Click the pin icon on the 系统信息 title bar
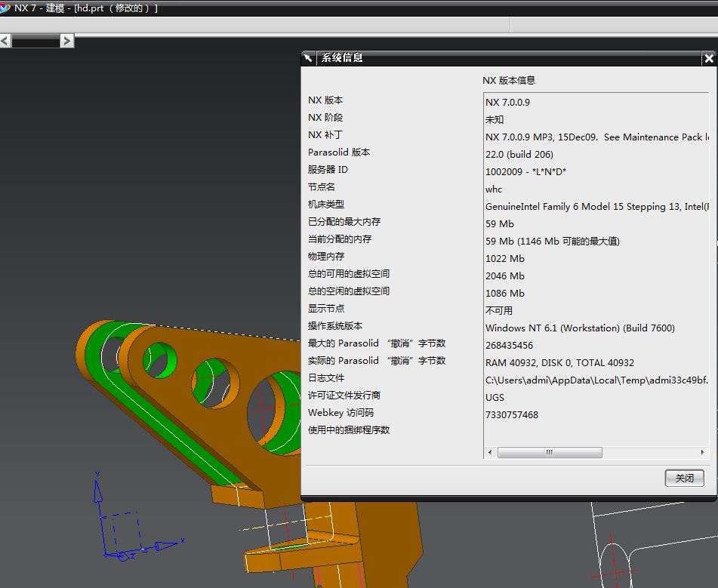The image size is (718, 588). click(x=308, y=57)
